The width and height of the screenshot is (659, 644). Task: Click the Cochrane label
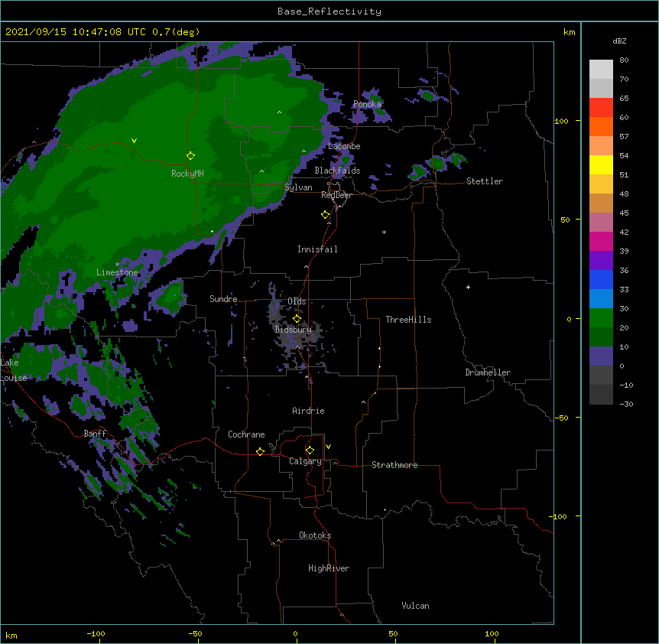(x=246, y=434)
